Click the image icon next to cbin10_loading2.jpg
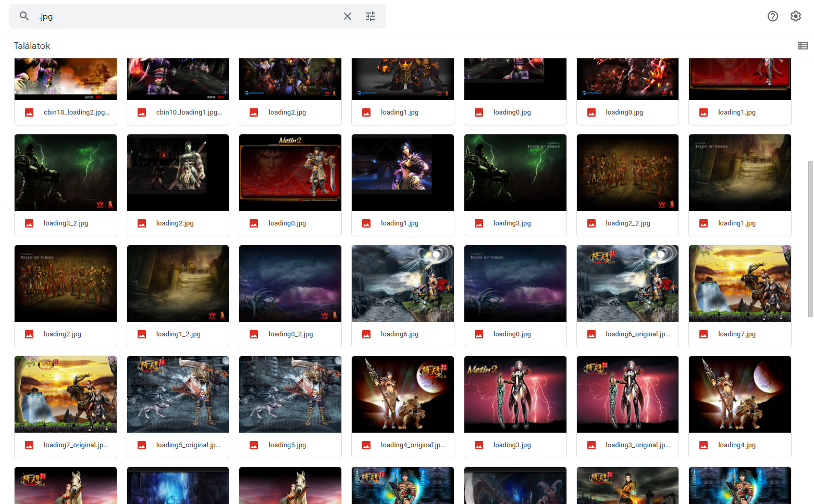 coord(29,112)
